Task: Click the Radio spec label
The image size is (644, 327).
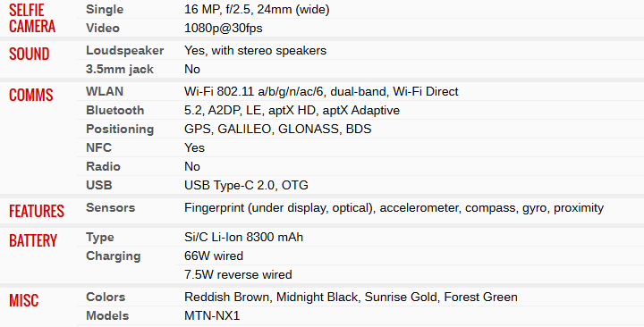Action: point(103,166)
